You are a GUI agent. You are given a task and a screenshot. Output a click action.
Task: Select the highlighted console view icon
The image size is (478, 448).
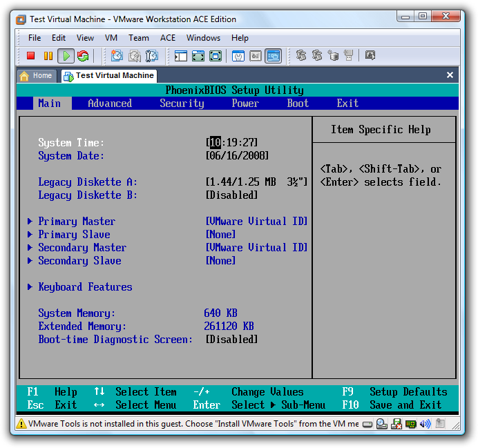(273, 56)
